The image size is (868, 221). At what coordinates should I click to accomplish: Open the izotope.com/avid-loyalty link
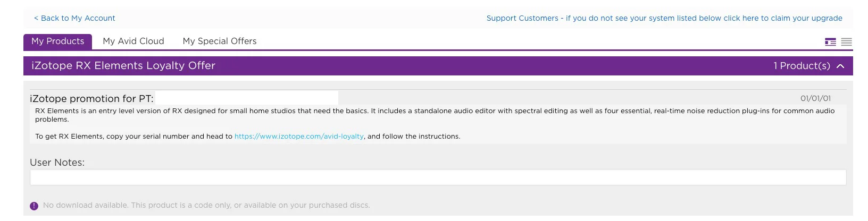pyautogui.click(x=299, y=137)
